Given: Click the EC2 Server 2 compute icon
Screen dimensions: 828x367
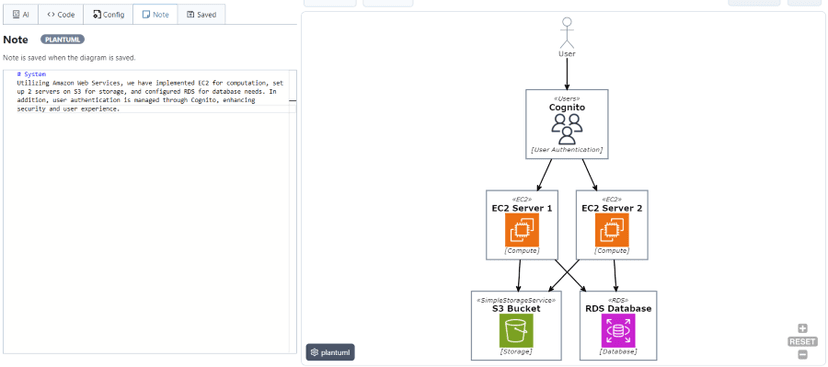Looking at the screenshot, I should pyautogui.click(x=611, y=230).
